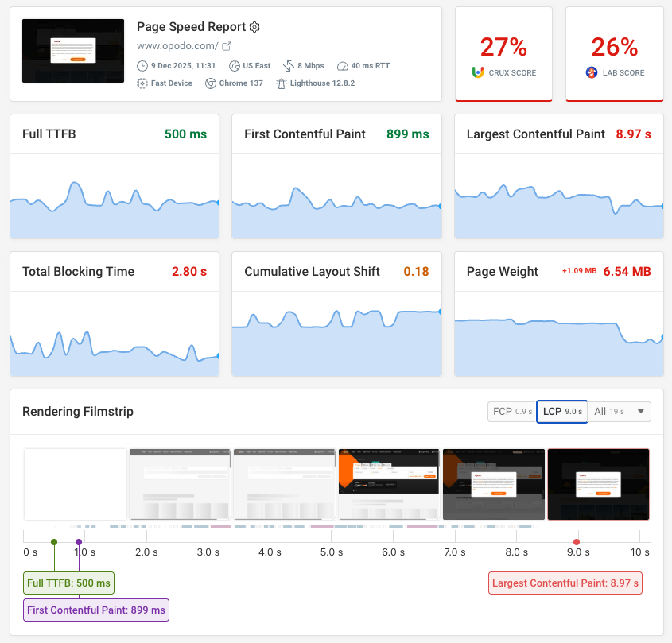Click the latency gauge icon next to 40 ms RTT
The width and height of the screenshot is (672, 643).
342,65
